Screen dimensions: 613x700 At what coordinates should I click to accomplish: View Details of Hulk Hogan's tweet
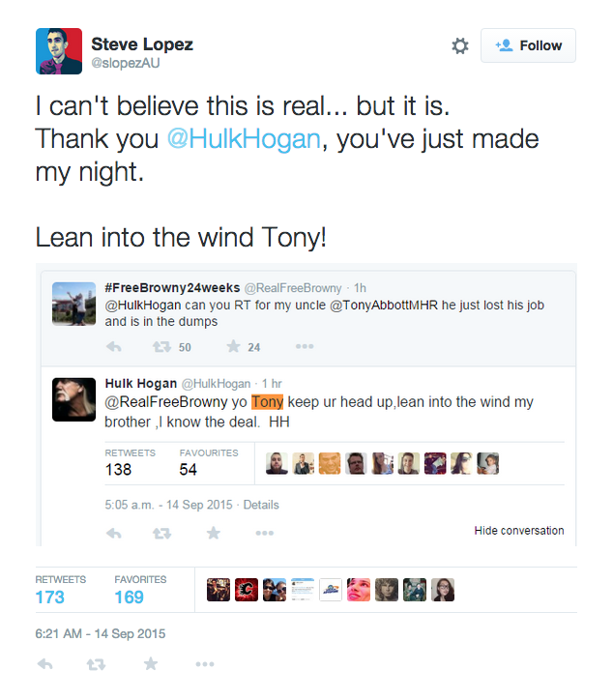tap(261, 505)
